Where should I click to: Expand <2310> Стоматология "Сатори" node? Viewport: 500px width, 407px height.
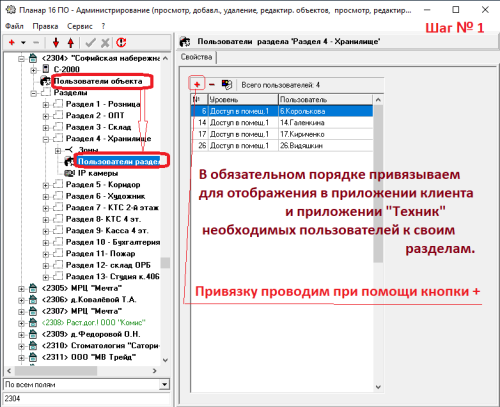[x=21, y=346]
